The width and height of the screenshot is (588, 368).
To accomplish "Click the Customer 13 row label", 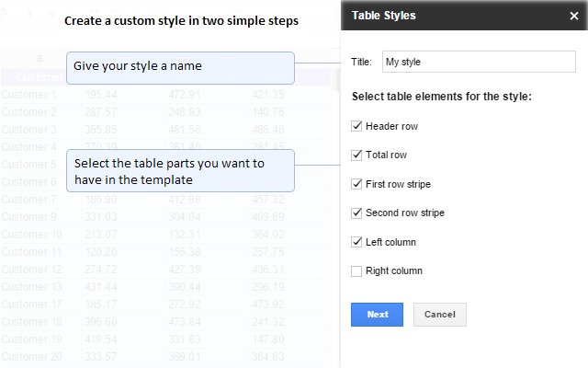I will (32, 287).
